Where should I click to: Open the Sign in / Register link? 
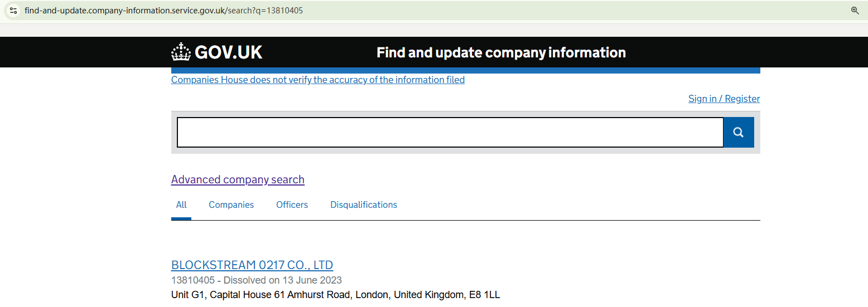click(724, 99)
